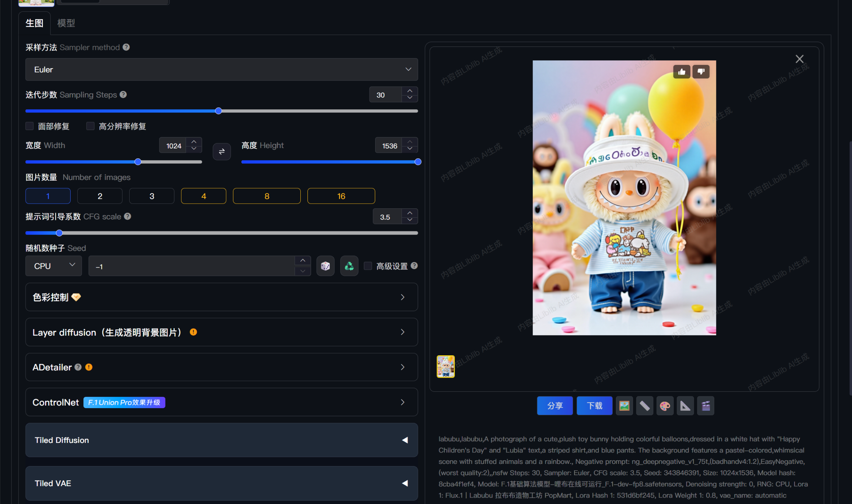
Task: Select 4 for number of images
Action: (203, 196)
